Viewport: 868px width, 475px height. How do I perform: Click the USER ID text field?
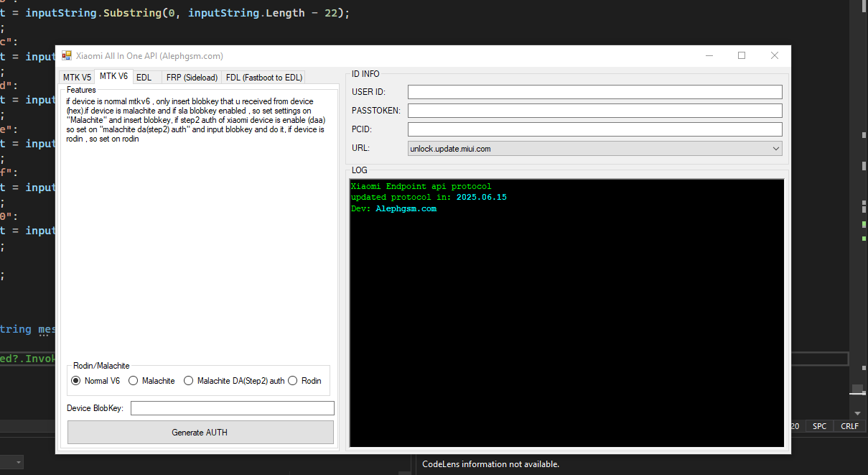point(594,92)
